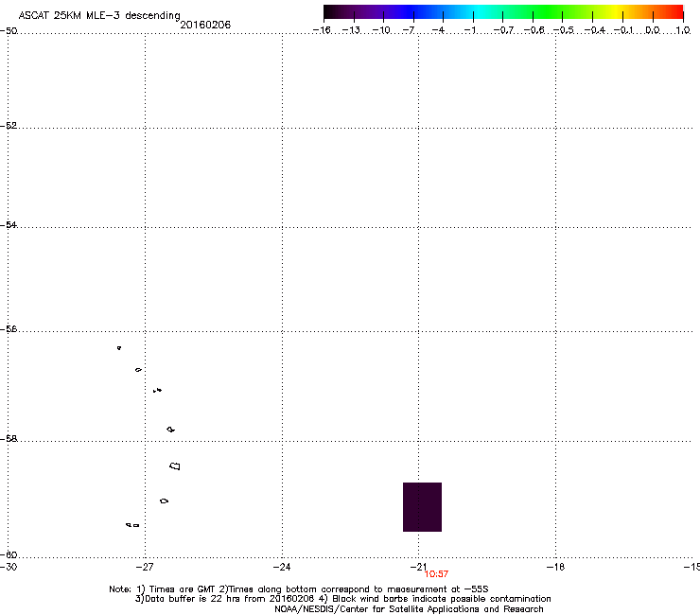The image size is (700, 615).
Task: Click the -10 color scale label
Action: [x=381, y=30]
